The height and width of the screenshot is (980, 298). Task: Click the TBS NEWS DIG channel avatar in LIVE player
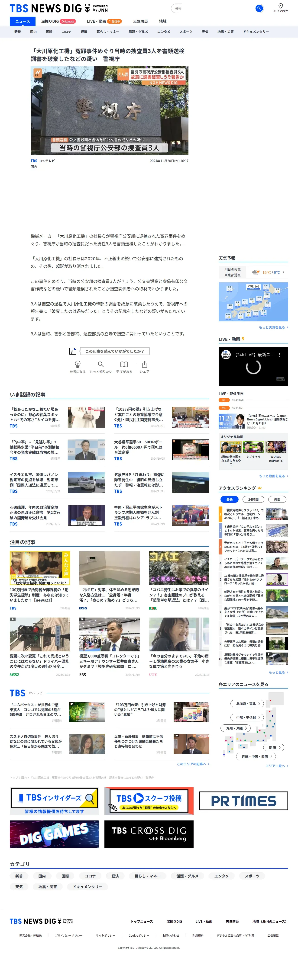226,355
